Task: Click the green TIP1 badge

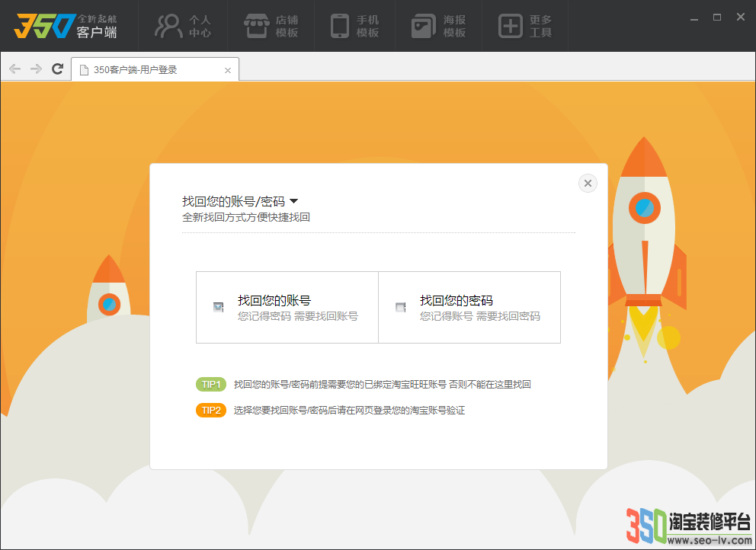Action: click(x=211, y=384)
